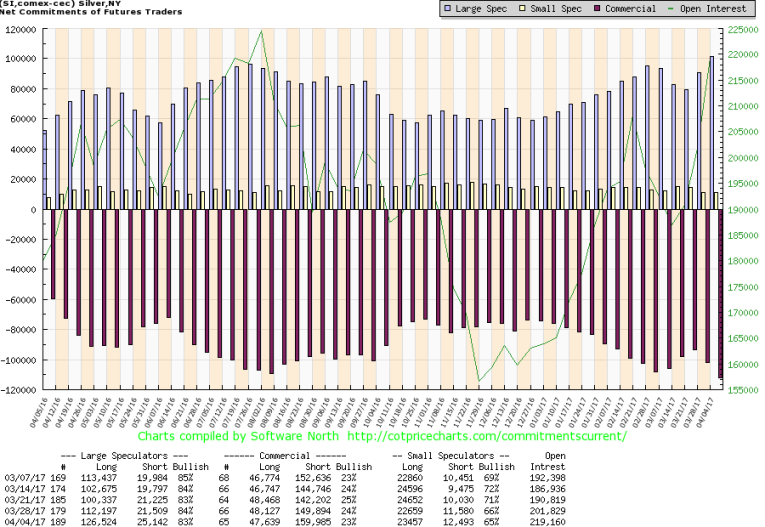Select the Commercial legend label

(609, 9)
